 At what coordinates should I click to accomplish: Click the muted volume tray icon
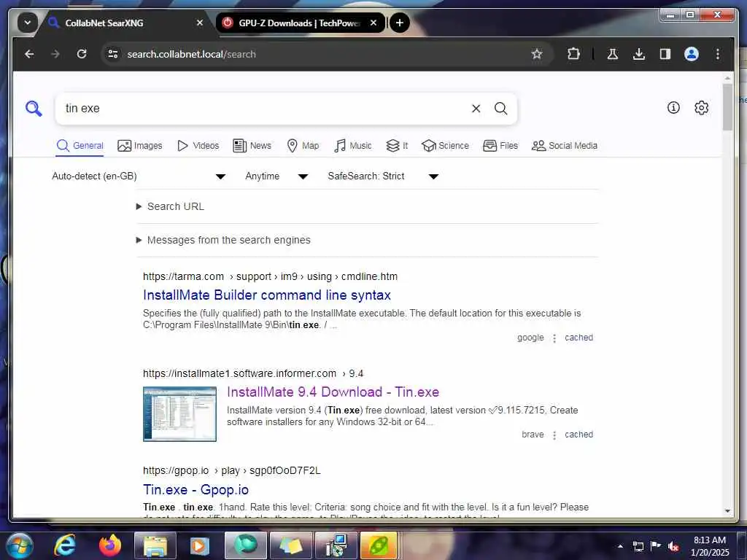673,546
